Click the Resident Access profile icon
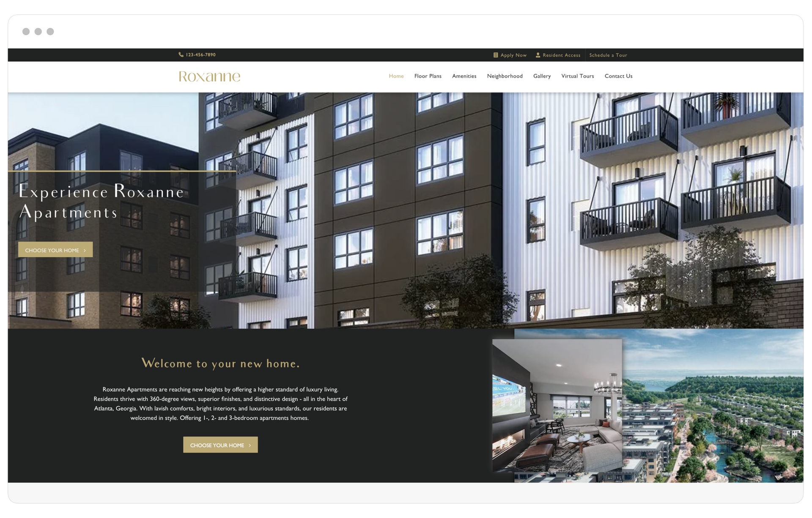The width and height of the screenshot is (812, 518). (538, 55)
